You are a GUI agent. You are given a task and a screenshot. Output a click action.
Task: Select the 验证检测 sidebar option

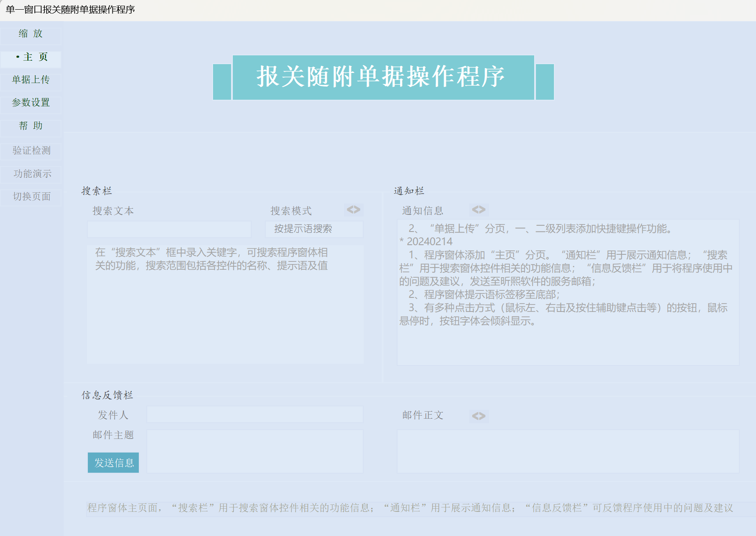tap(31, 151)
